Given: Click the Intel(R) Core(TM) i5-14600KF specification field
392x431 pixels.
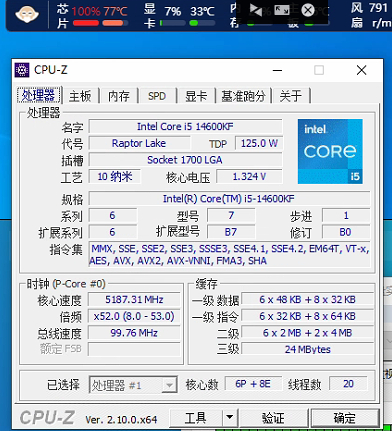Looking at the screenshot, I should tap(229, 199).
